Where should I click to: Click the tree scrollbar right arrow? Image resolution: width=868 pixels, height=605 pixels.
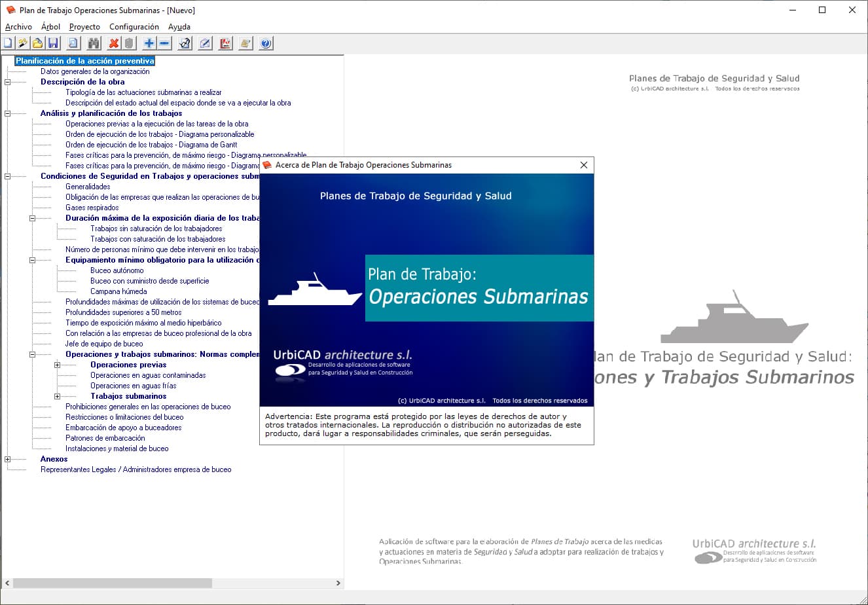[338, 583]
